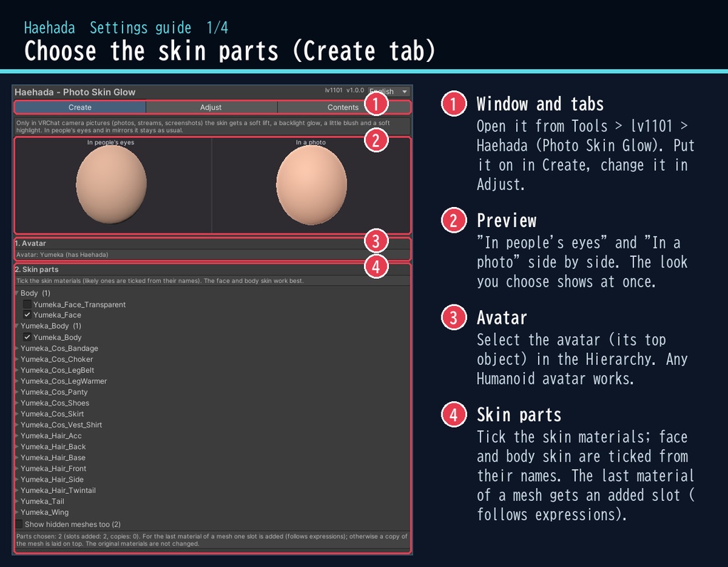Screen dimensions: 728x567
Task: Expand the Yumeka_Cos_Vest_Shirt mesh
Action: (17, 425)
